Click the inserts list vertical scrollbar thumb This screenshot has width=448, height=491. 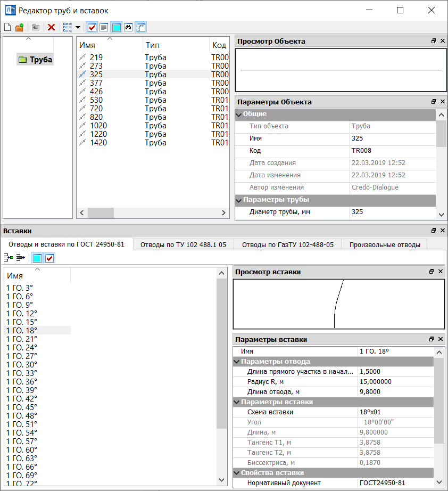tap(221, 353)
